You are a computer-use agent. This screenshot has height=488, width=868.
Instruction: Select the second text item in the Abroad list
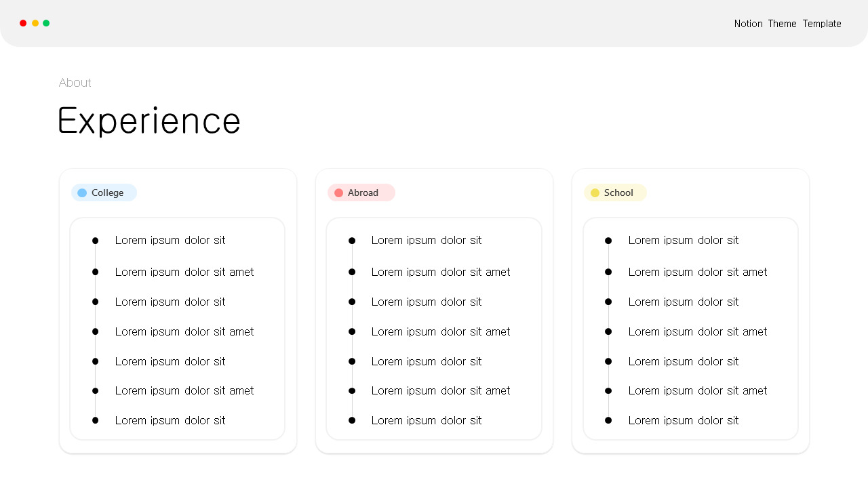pos(440,272)
